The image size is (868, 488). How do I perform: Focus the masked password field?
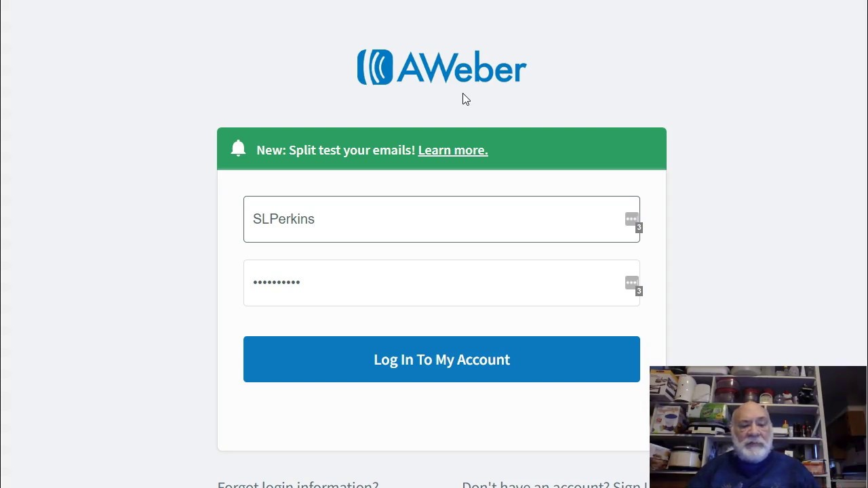(x=441, y=283)
